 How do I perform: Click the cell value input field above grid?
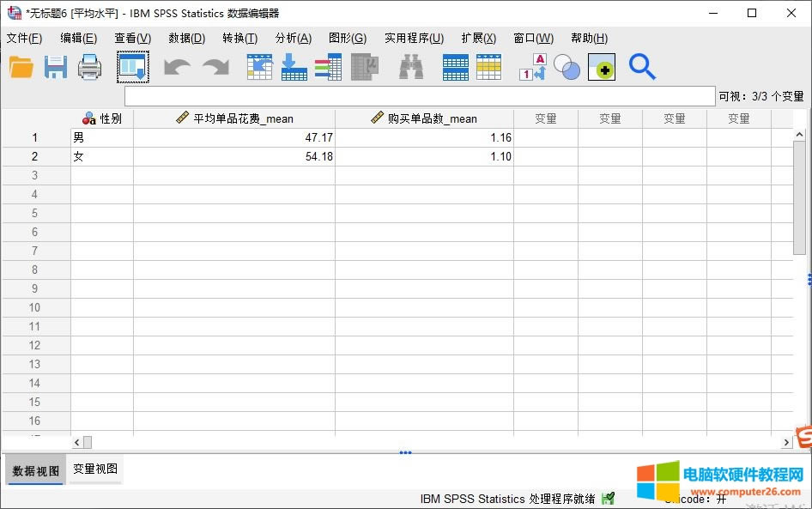click(419, 96)
